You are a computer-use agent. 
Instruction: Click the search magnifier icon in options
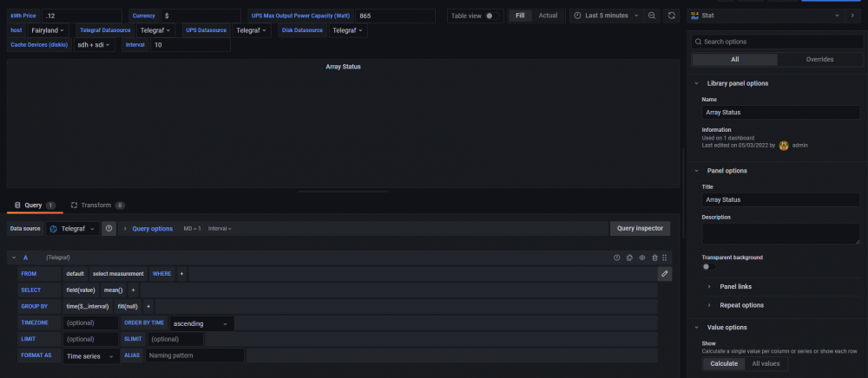pyautogui.click(x=699, y=42)
